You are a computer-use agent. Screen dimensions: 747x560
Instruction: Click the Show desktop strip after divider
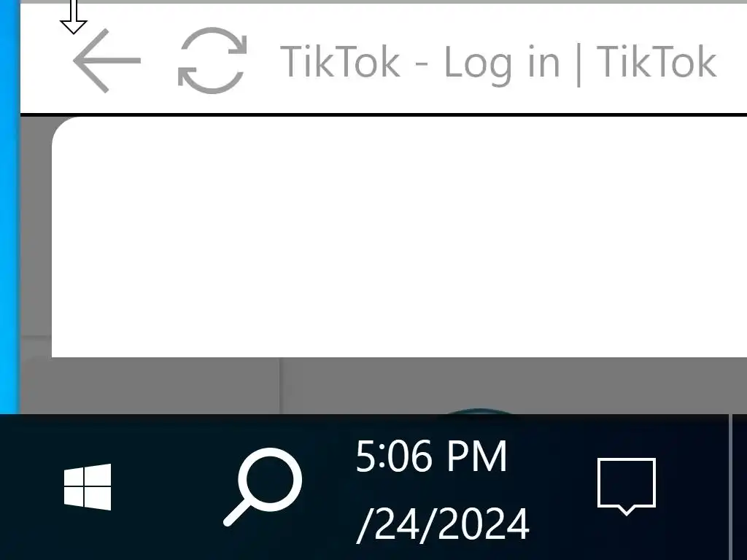point(740,486)
